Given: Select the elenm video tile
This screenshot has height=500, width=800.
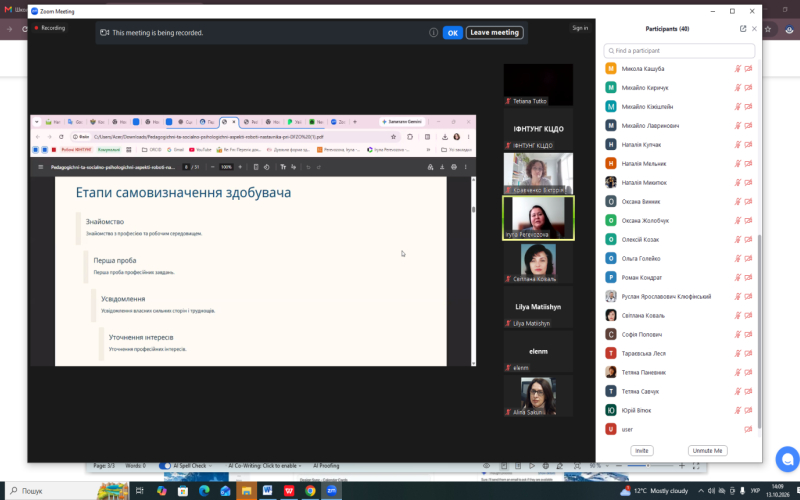Looking at the screenshot, I should (x=538, y=352).
